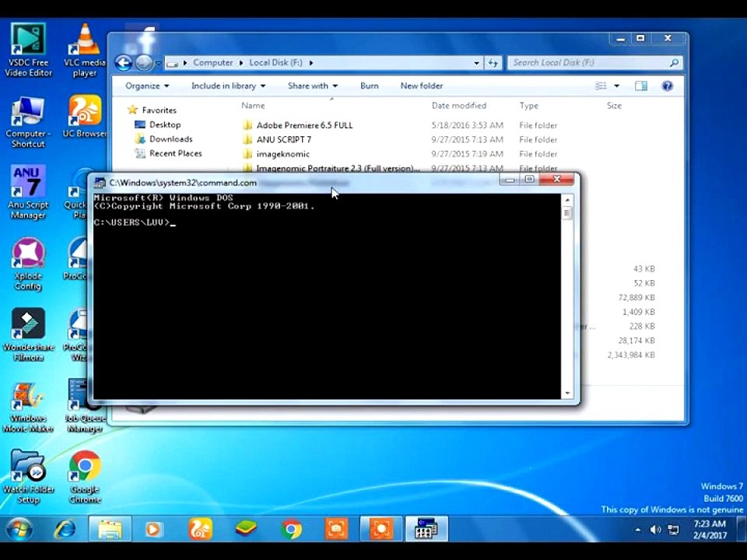The height and width of the screenshot is (560, 747).
Task: Open Job Queue Manager desktop icon
Action: (x=84, y=406)
